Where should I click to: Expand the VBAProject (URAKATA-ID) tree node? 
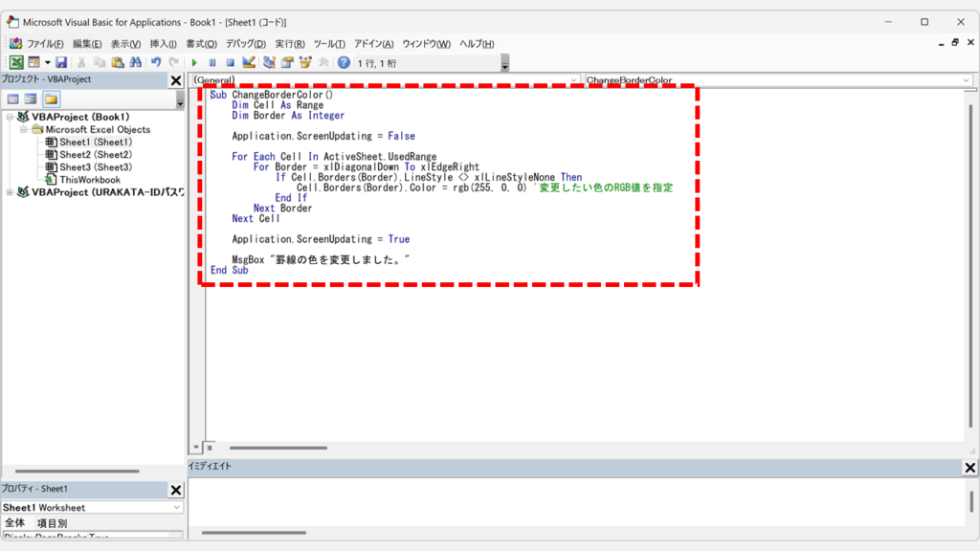[x=10, y=192]
